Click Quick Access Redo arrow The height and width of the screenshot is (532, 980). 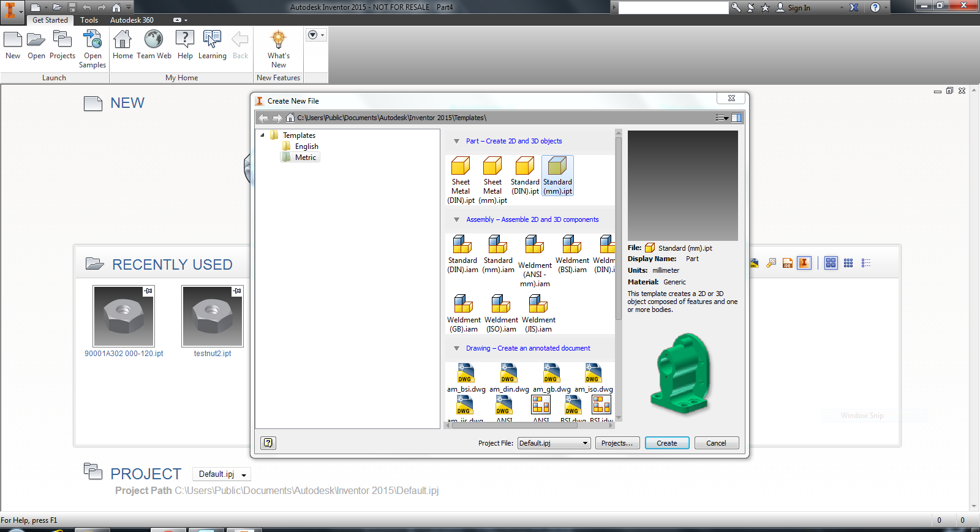(102, 7)
